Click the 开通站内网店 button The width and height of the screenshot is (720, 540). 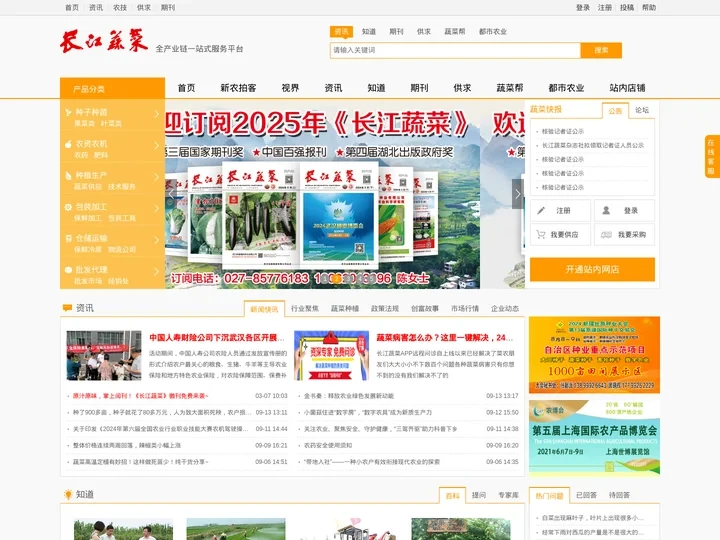tap(592, 269)
